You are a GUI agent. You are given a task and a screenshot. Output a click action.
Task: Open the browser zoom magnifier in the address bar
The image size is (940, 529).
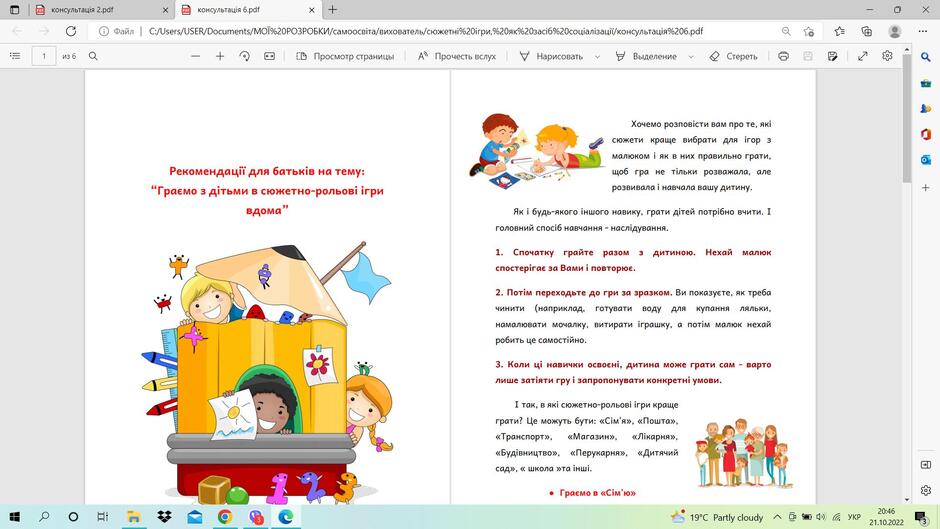(x=786, y=31)
